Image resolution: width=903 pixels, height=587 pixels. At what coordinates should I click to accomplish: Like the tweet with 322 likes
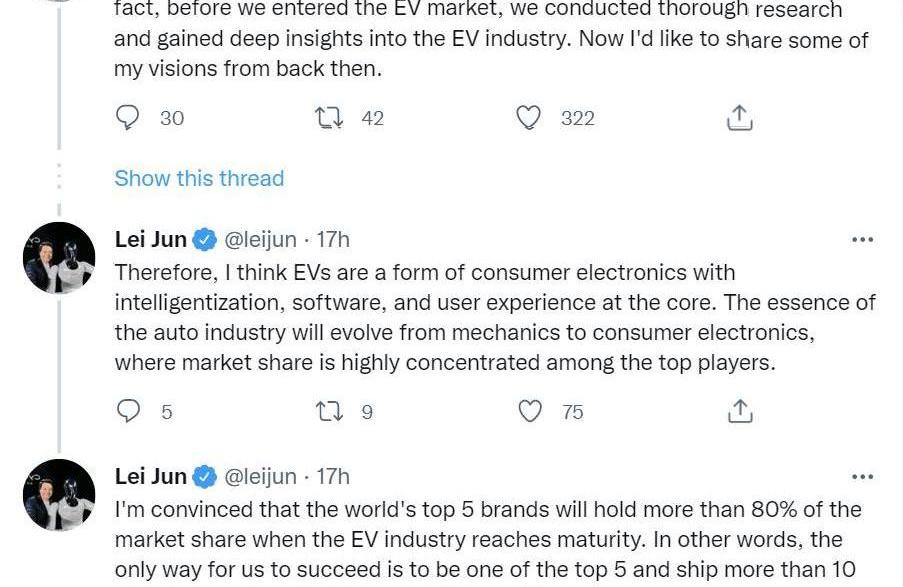[x=528, y=118]
